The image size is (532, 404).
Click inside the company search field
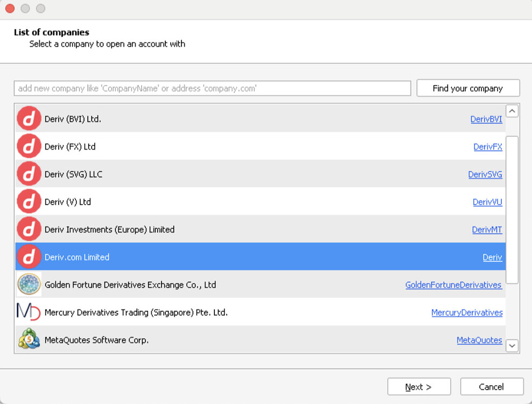(x=212, y=88)
